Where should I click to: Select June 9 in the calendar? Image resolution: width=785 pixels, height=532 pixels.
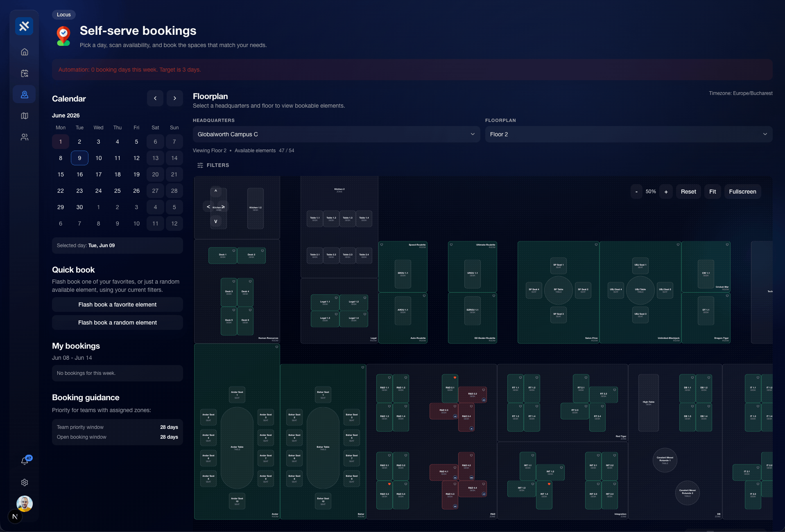pos(79,158)
